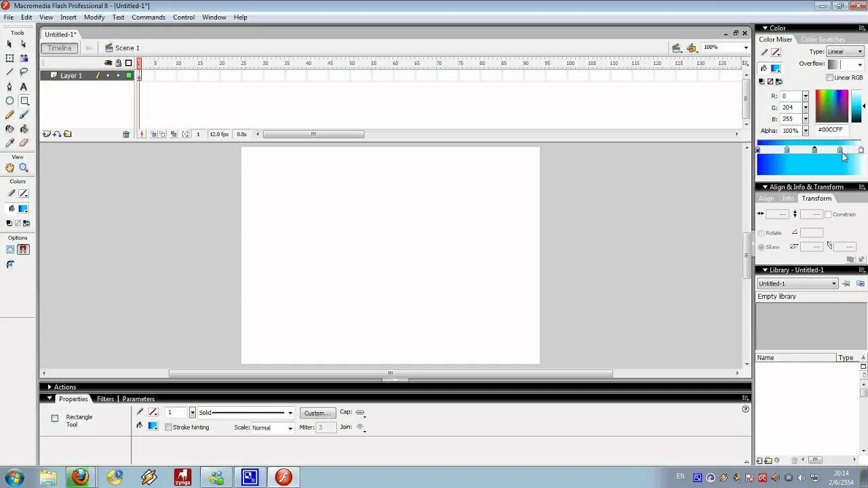The height and width of the screenshot is (488, 868).
Task: Open the stroke style Solid dropdown
Action: point(245,413)
